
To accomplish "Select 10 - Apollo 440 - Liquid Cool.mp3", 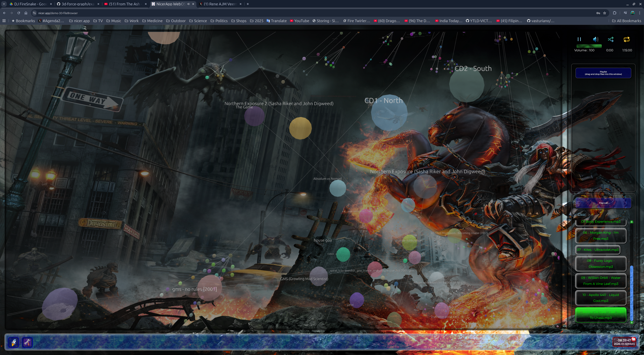I will click(x=601, y=298).
